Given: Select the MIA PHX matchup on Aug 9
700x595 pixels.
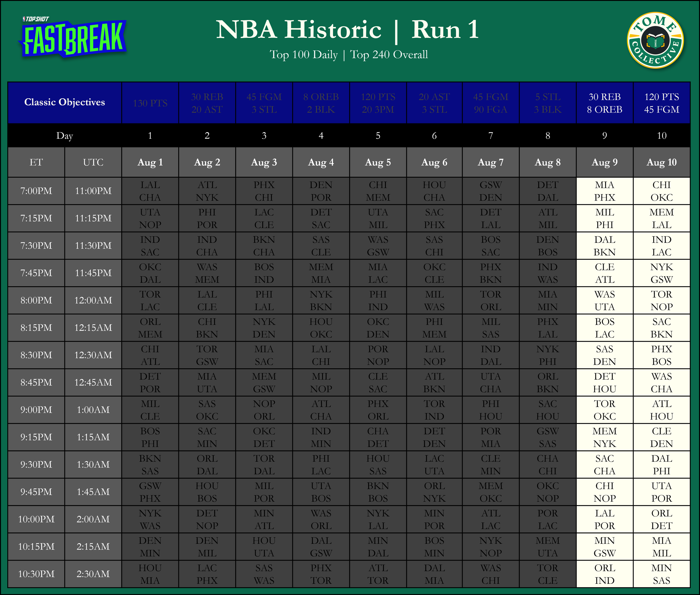Looking at the screenshot, I should (x=604, y=191).
